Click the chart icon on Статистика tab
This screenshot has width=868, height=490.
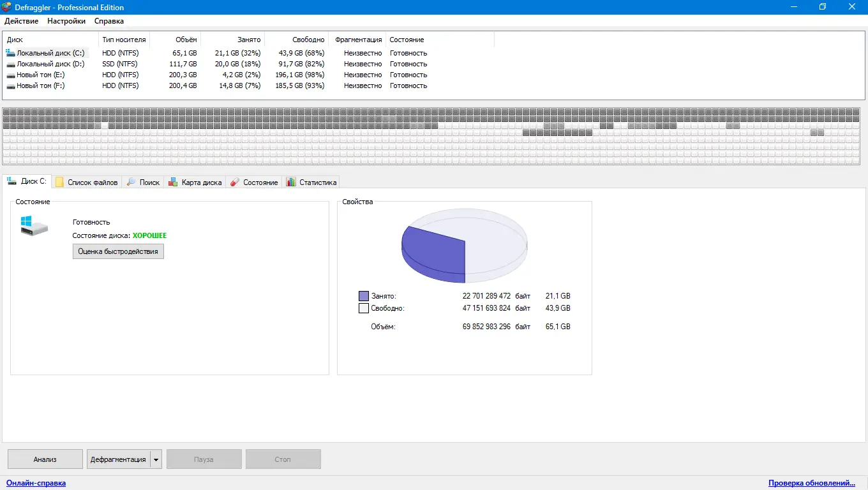291,182
